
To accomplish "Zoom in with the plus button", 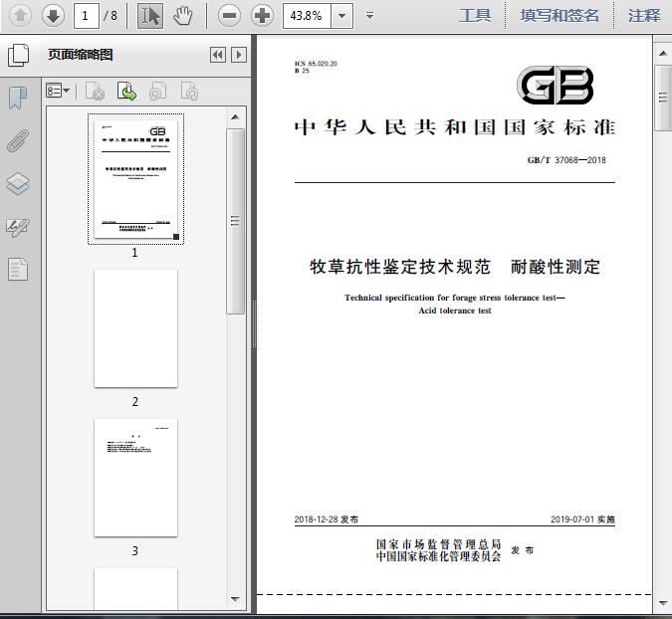I will click(262, 16).
